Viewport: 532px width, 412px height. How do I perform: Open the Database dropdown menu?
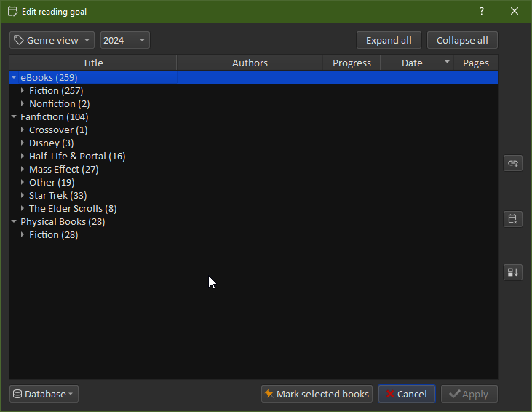[44, 394]
